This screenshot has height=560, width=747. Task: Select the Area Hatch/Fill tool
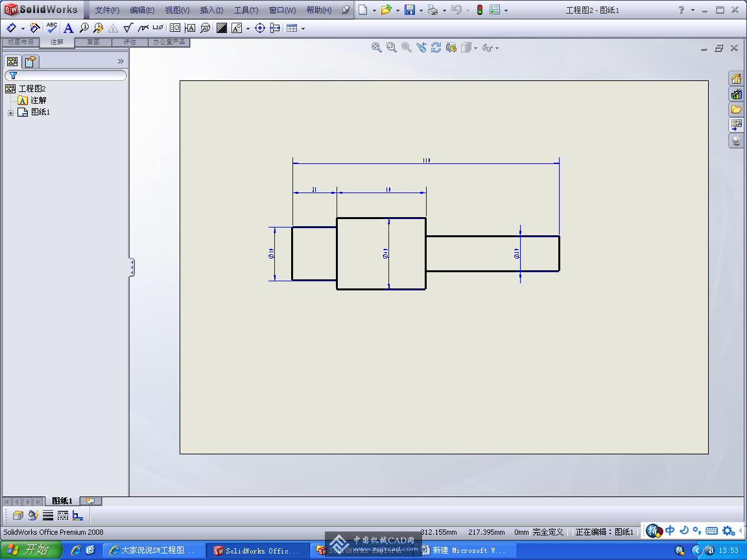pos(222,28)
